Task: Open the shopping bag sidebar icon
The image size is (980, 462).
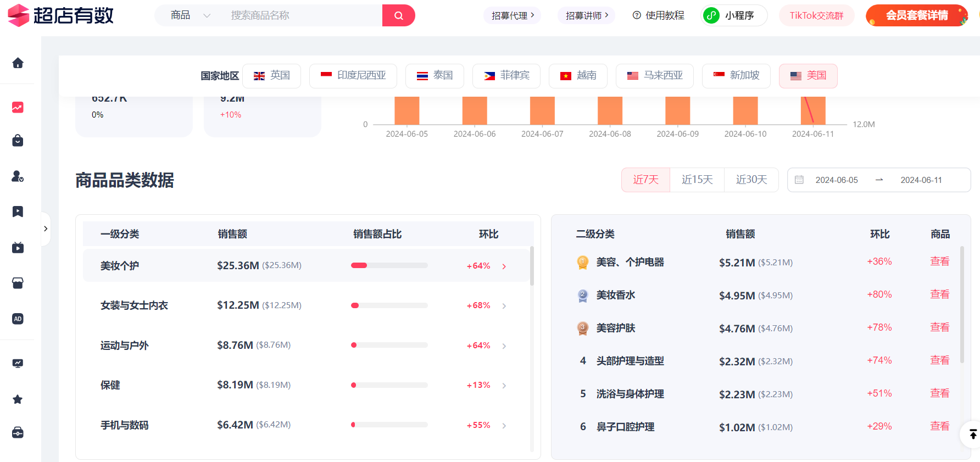Action: pyautogui.click(x=18, y=141)
